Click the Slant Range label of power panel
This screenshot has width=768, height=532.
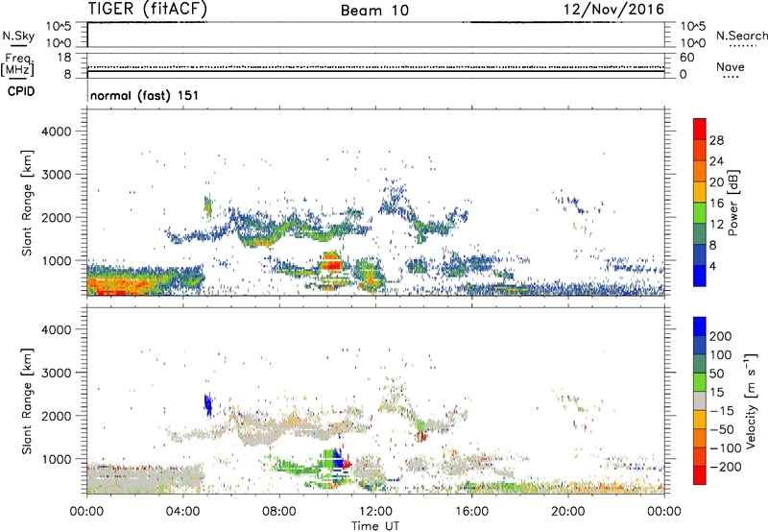(x=28, y=203)
